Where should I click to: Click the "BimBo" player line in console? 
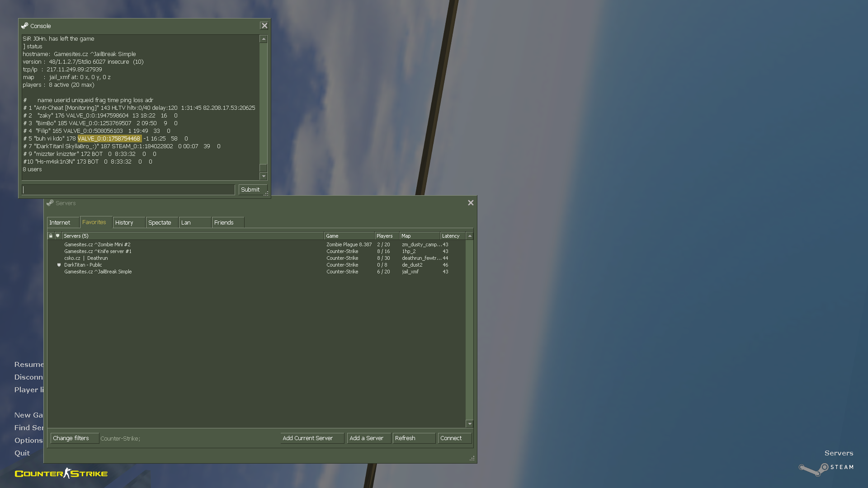100,123
